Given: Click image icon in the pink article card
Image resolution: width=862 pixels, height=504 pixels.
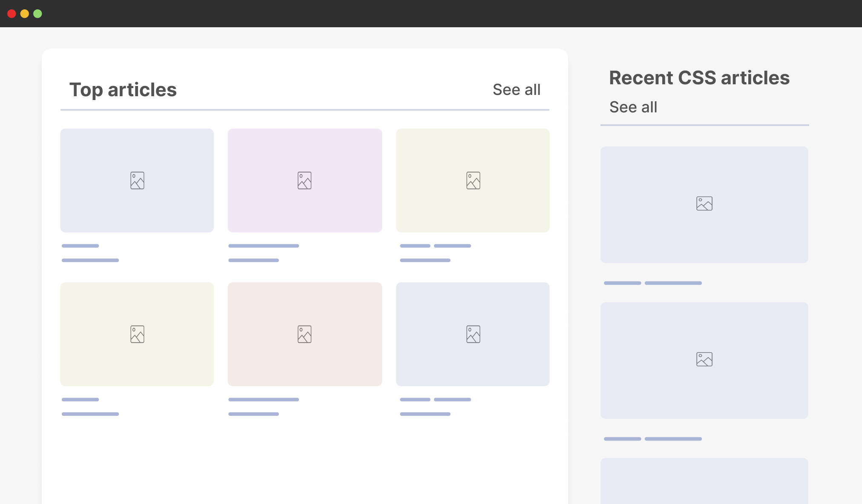Looking at the screenshot, I should tap(305, 334).
